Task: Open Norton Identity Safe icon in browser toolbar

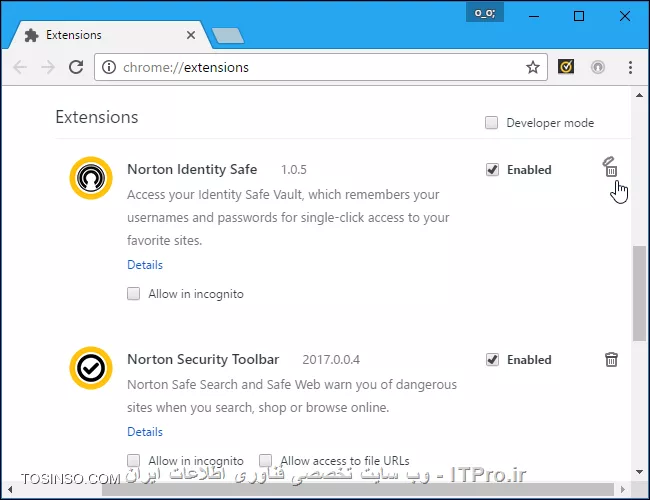Action: tap(597, 67)
